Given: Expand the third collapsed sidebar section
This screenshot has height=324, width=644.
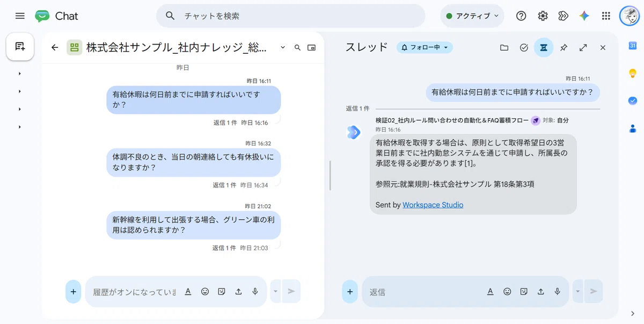Looking at the screenshot, I should (20, 109).
